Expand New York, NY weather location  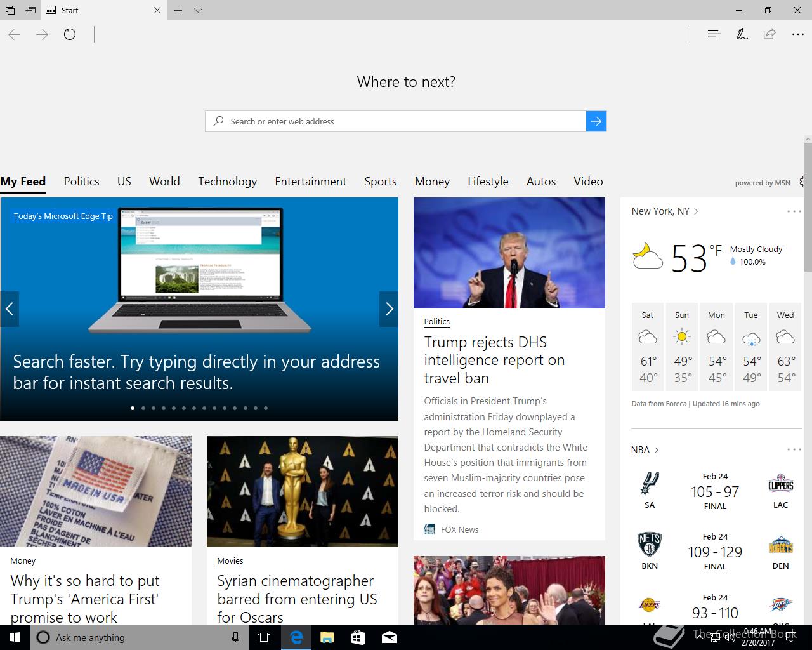pos(665,211)
